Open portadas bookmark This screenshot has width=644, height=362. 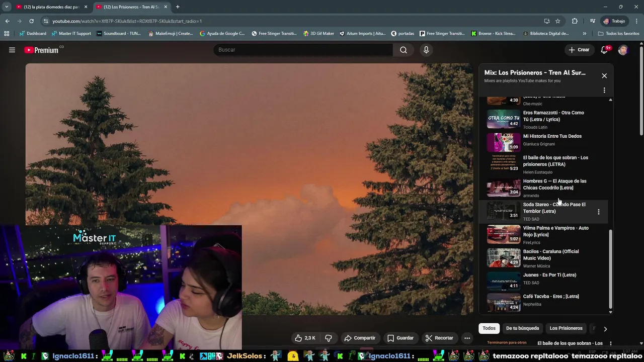pos(403,34)
